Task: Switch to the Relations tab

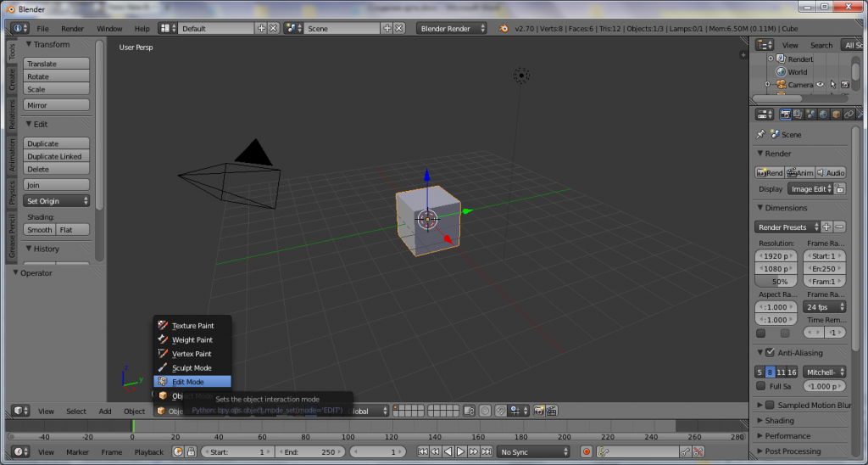Action: [x=12, y=115]
